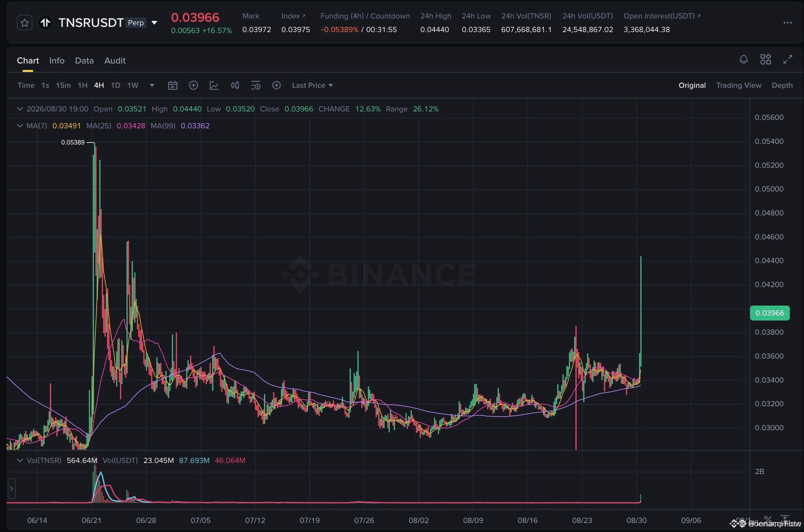804x532 pixels.
Task: Open the three-dot more options menu
Action: [x=787, y=23]
